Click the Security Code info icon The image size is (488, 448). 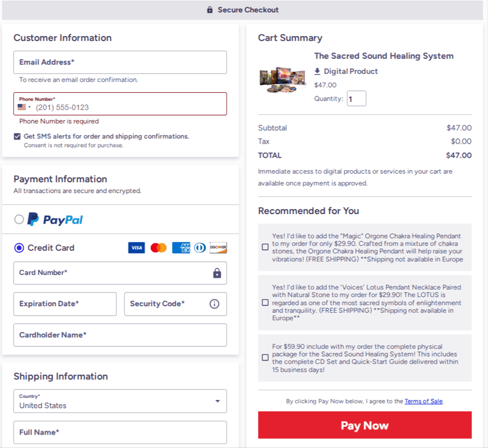tap(214, 304)
